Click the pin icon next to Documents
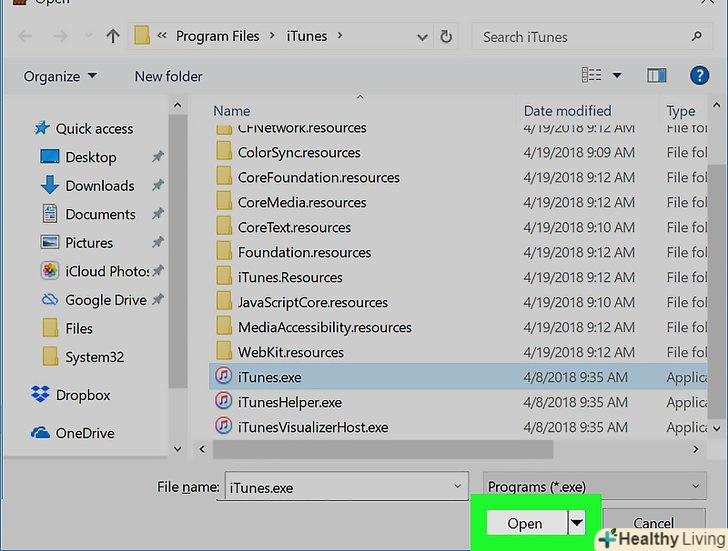This screenshot has width=728, height=551. click(158, 214)
